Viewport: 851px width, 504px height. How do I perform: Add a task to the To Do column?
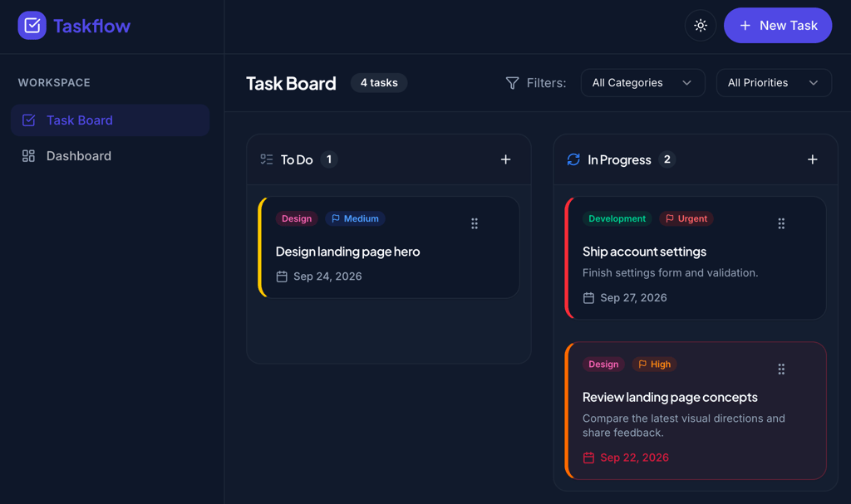(505, 159)
